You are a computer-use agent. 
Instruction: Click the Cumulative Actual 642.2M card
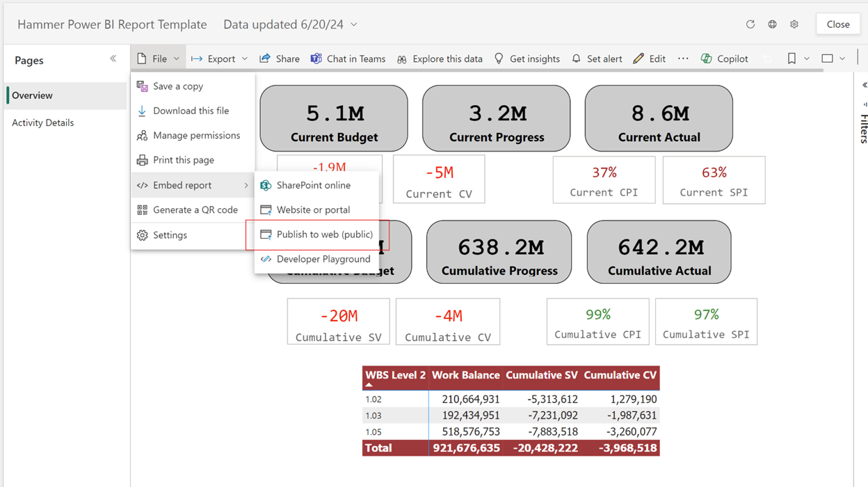point(659,253)
